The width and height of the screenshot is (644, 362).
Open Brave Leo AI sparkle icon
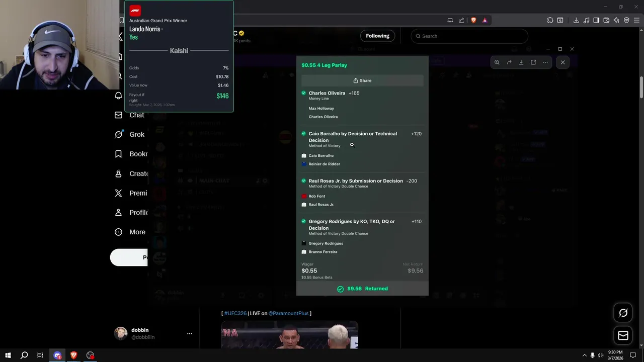(x=616, y=20)
